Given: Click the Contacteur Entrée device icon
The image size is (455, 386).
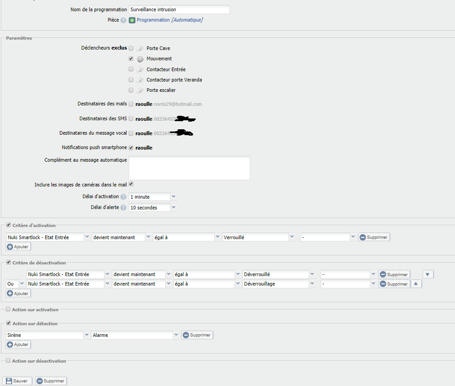Looking at the screenshot, I should (140, 69).
